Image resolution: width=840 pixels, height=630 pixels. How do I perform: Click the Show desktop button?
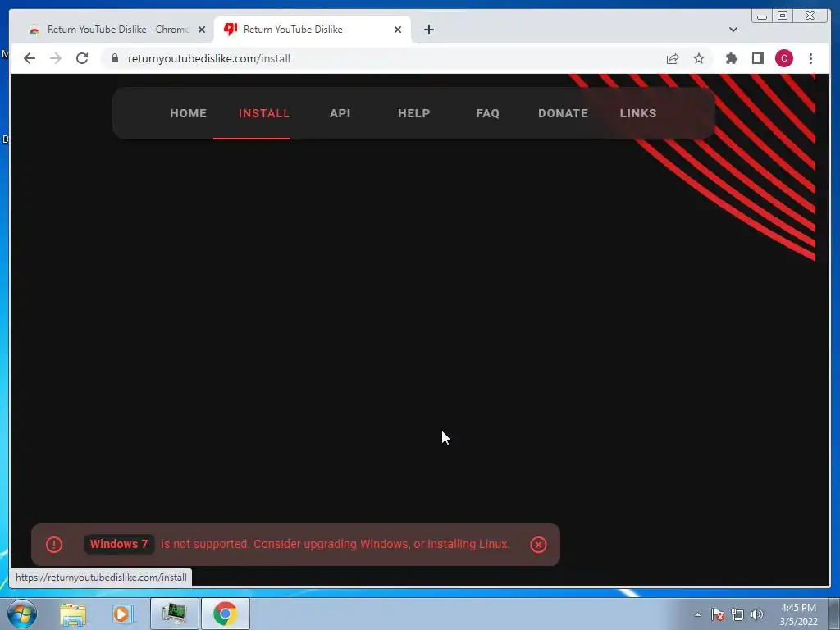tap(834, 614)
